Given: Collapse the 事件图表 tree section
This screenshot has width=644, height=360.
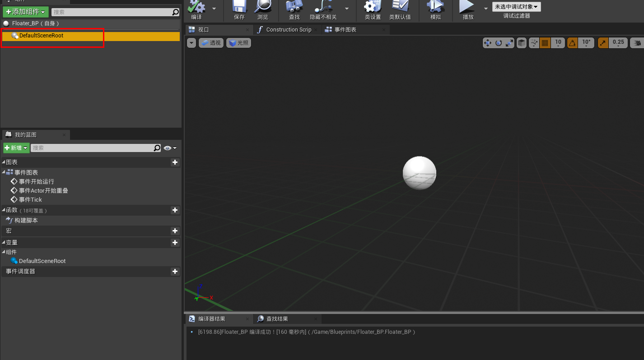Looking at the screenshot, I should [5, 172].
